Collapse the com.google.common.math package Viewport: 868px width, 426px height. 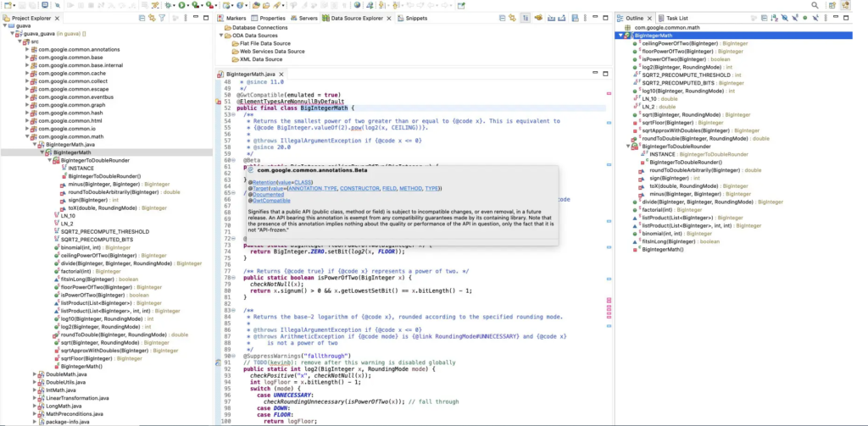point(27,136)
